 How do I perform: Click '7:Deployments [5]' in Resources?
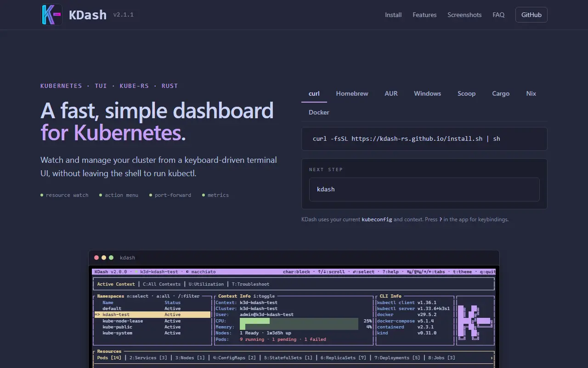coord(397,358)
